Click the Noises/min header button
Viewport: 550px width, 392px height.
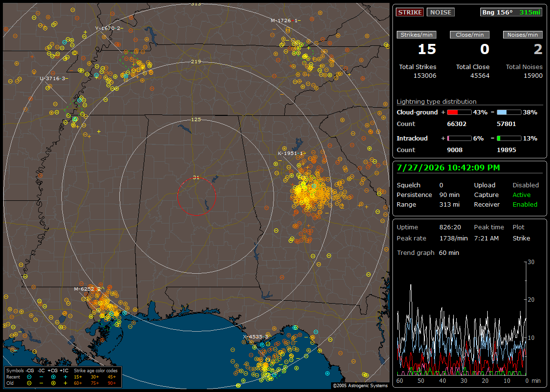(522, 35)
